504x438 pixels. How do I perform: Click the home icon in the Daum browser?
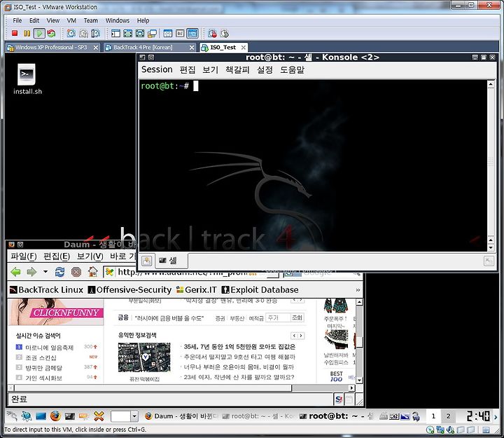[x=92, y=272]
